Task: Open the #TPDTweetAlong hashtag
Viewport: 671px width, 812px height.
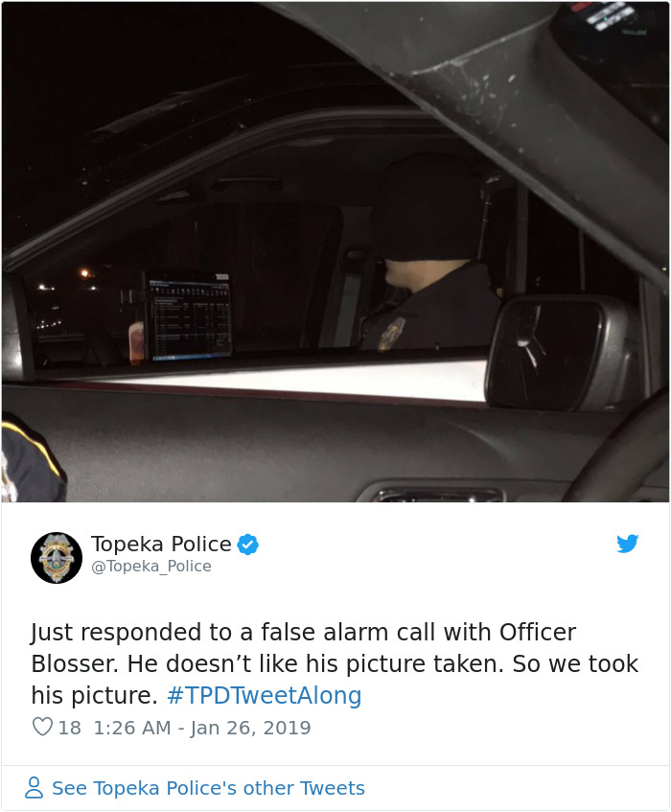Action: (264, 695)
